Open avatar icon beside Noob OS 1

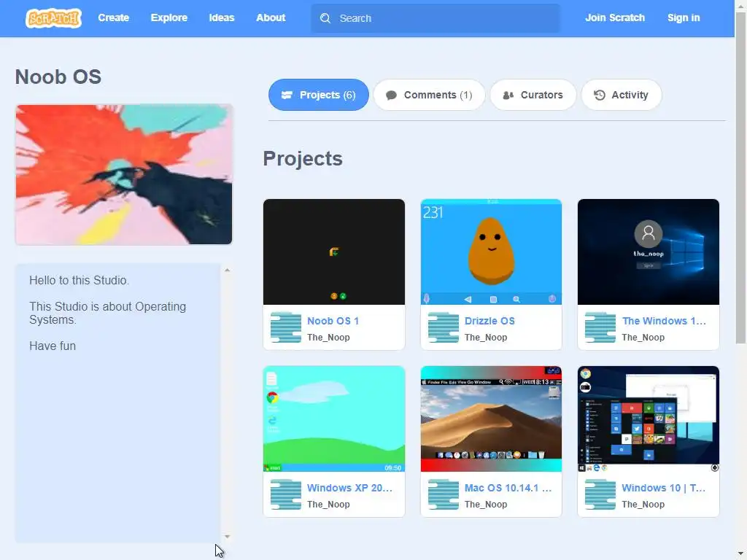pos(286,327)
